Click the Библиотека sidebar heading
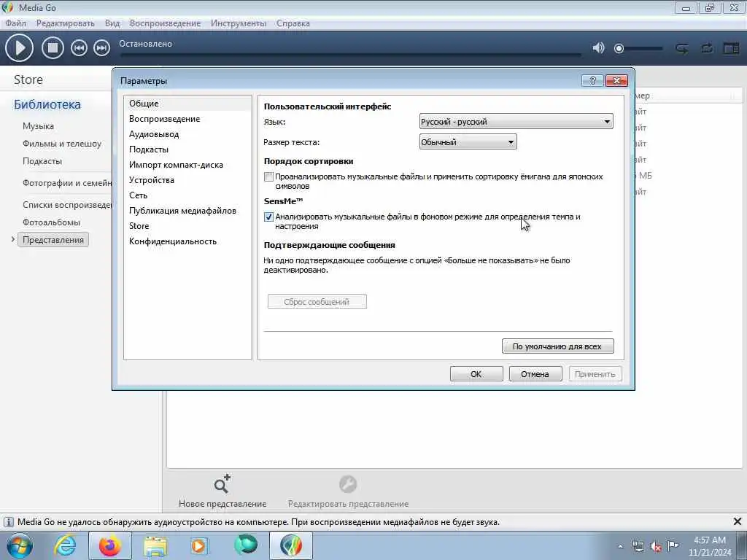The image size is (747, 560). 47,104
